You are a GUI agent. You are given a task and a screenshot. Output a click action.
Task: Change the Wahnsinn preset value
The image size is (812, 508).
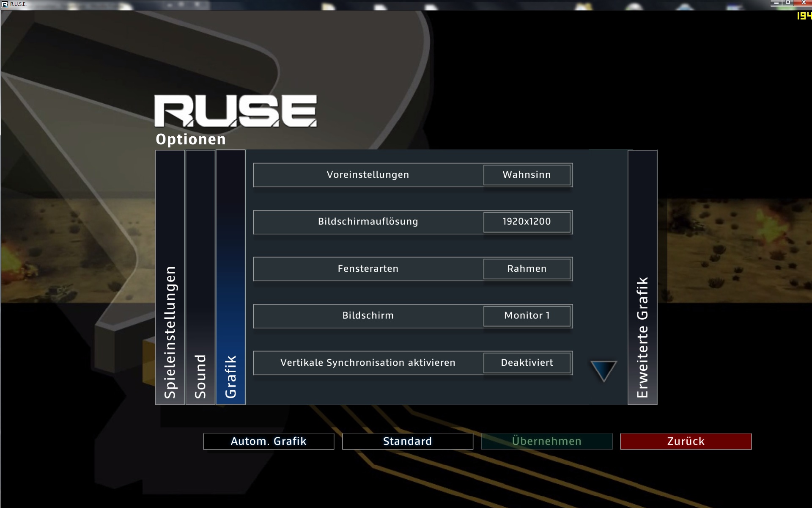pos(527,175)
